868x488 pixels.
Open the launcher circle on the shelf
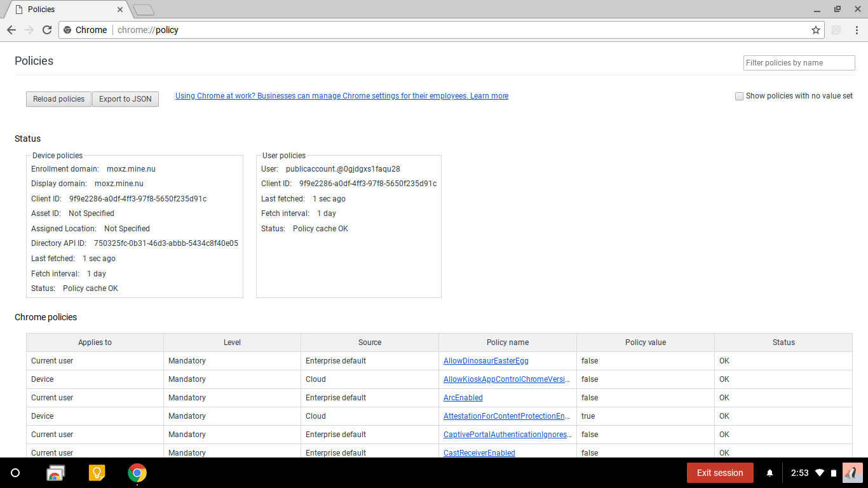16,473
